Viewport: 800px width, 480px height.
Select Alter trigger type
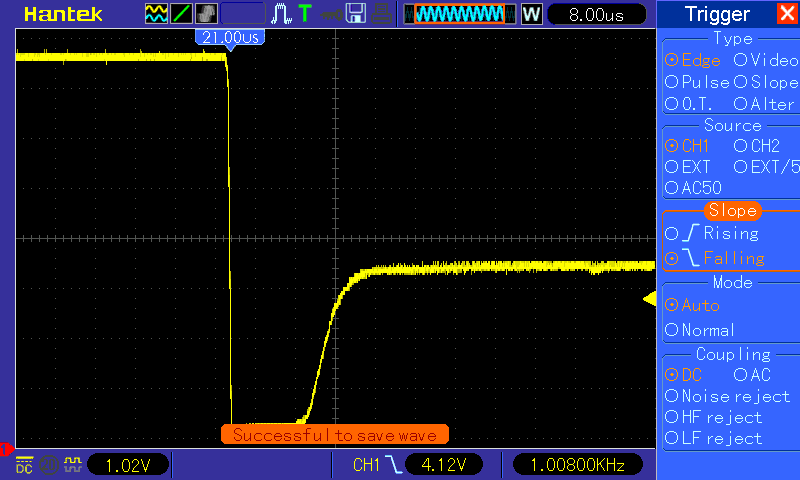(x=764, y=104)
